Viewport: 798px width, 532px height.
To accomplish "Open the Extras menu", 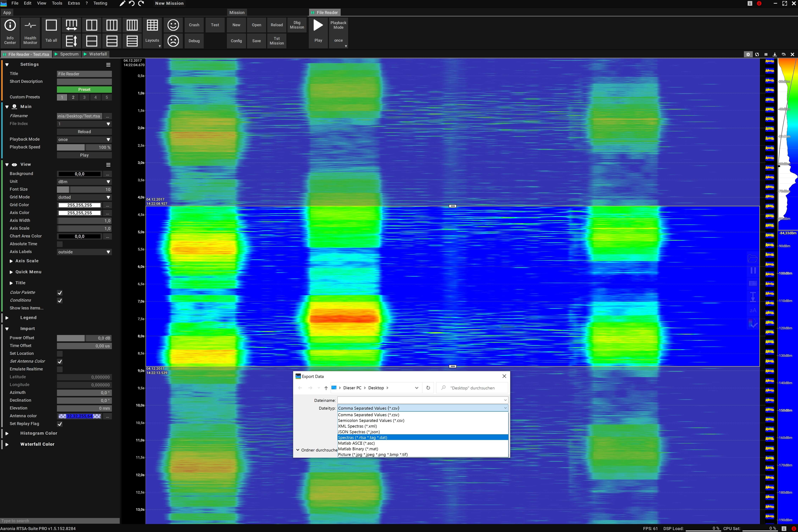I will click(x=74, y=3).
